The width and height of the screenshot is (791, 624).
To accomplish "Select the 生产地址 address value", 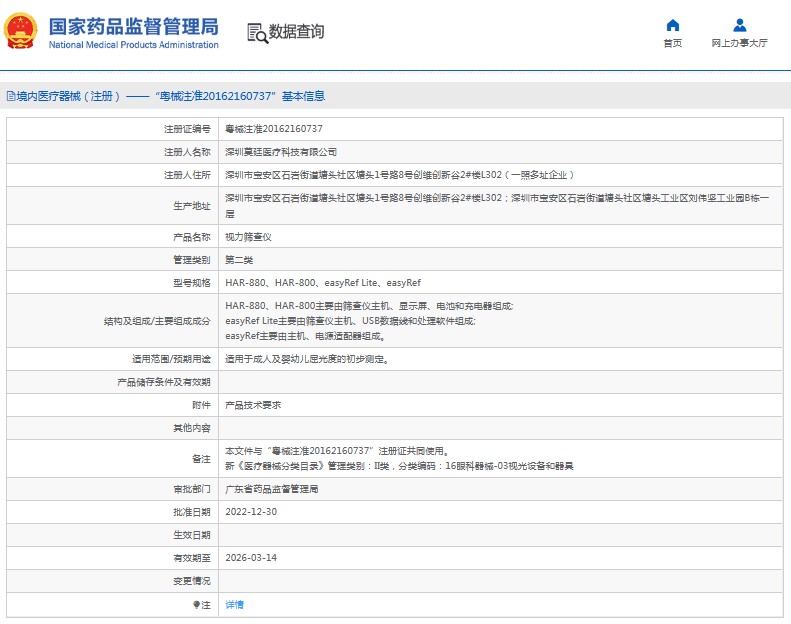I will coord(497,206).
